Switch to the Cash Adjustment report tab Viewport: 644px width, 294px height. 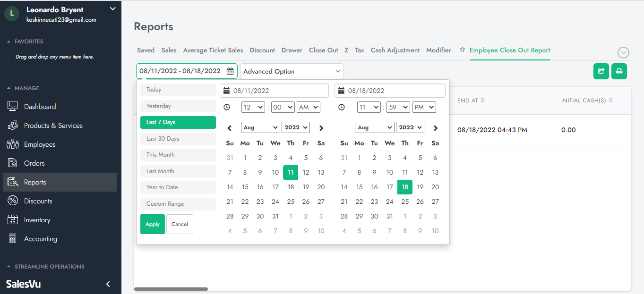point(395,50)
